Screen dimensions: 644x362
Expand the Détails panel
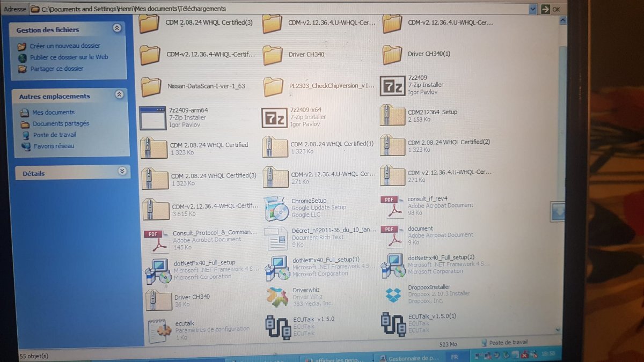coord(122,172)
